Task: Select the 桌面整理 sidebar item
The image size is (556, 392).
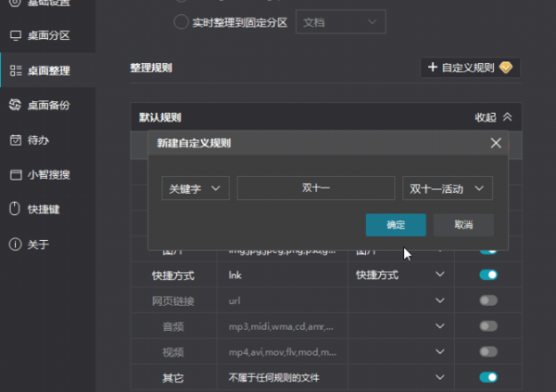Action: (x=48, y=70)
